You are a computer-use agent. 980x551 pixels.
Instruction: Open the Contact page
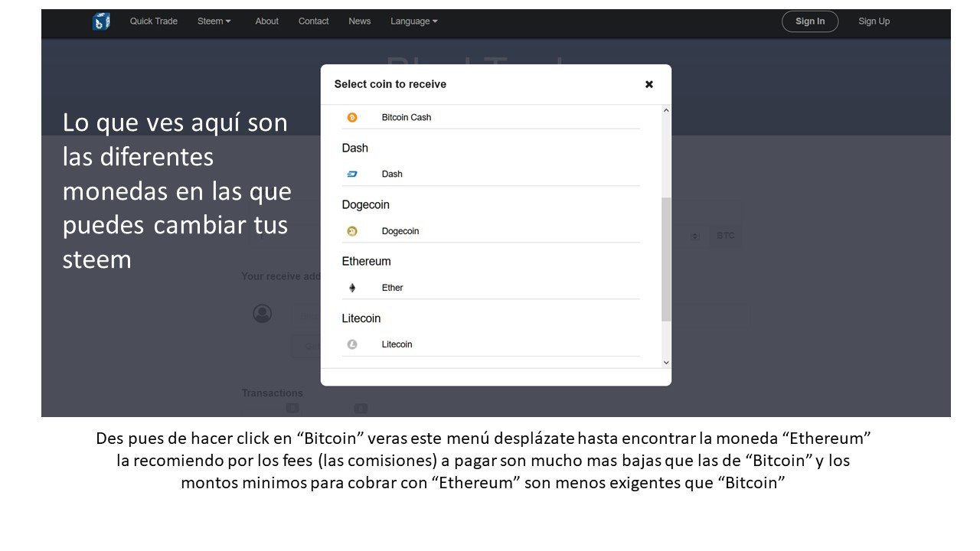pyautogui.click(x=314, y=21)
